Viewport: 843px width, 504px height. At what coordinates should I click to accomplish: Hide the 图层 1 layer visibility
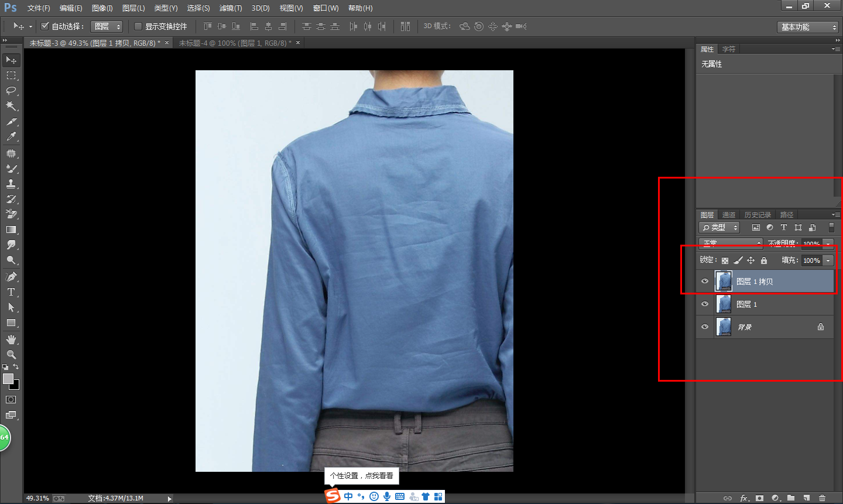click(705, 304)
